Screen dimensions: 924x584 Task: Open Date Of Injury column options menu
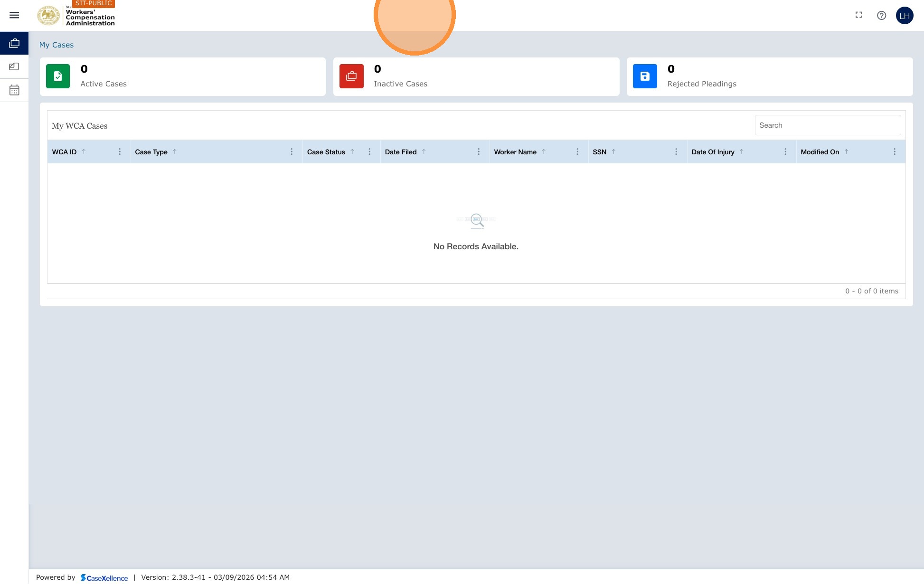tap(785, 151)
